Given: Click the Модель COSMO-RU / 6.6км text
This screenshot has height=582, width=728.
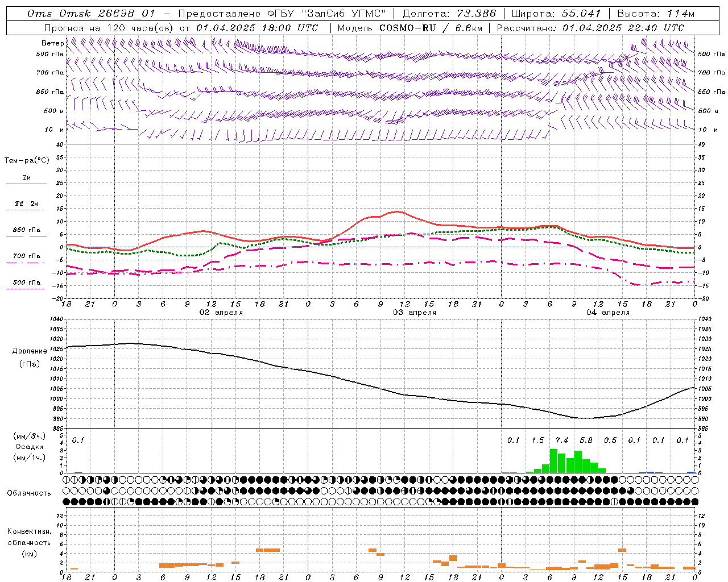Looking at the screenshot, I should 409,28.
